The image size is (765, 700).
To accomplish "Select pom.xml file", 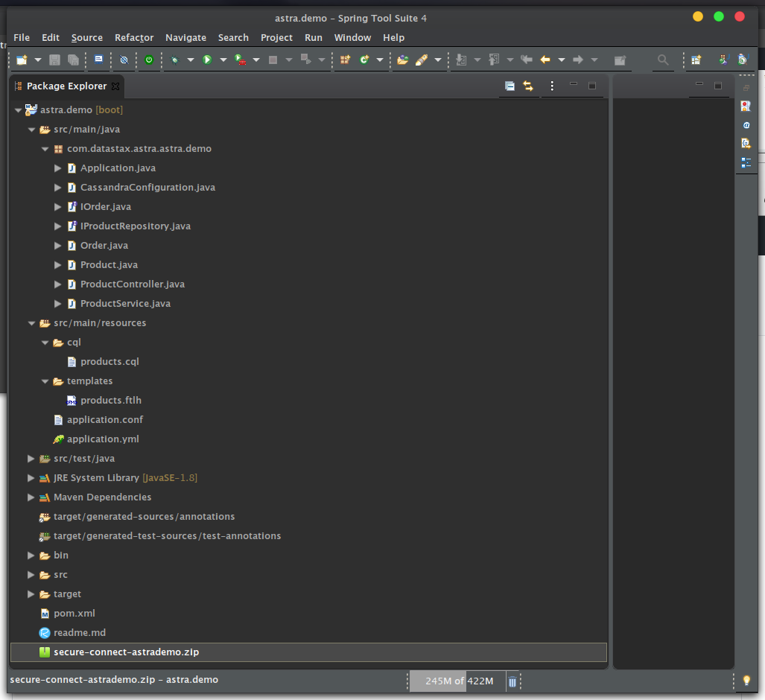I will (74, 614).
